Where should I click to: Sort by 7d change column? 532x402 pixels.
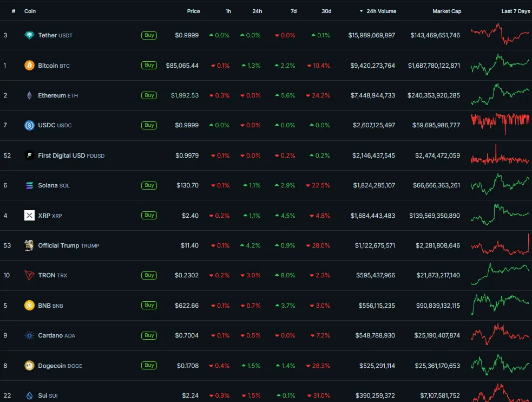click(x=294, y=11)
